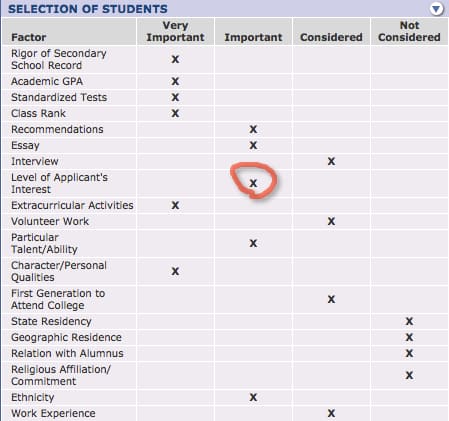Click the Factor column header
Viewport: 449px width, 421px height.
[29, 37]
